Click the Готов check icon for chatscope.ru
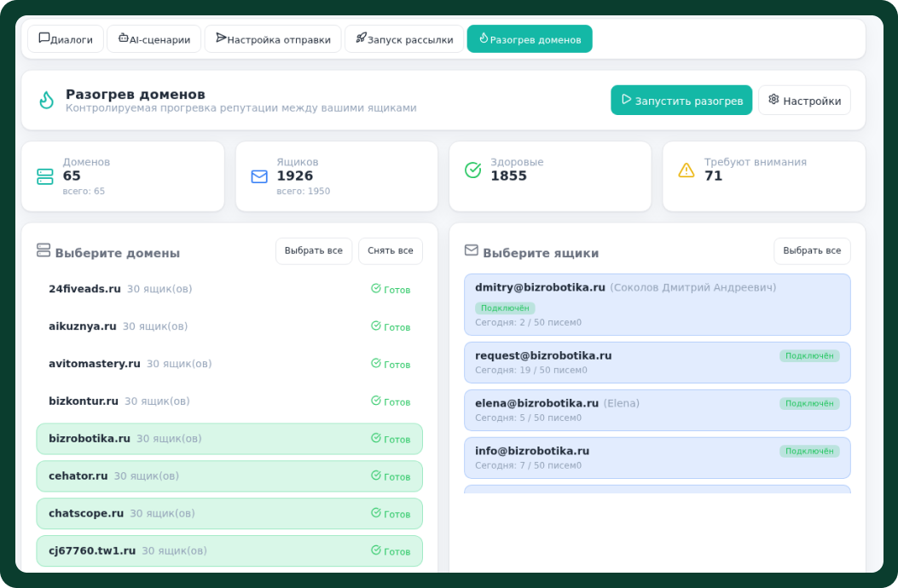Screen dimensions: 898x588 tap(376, 513)
